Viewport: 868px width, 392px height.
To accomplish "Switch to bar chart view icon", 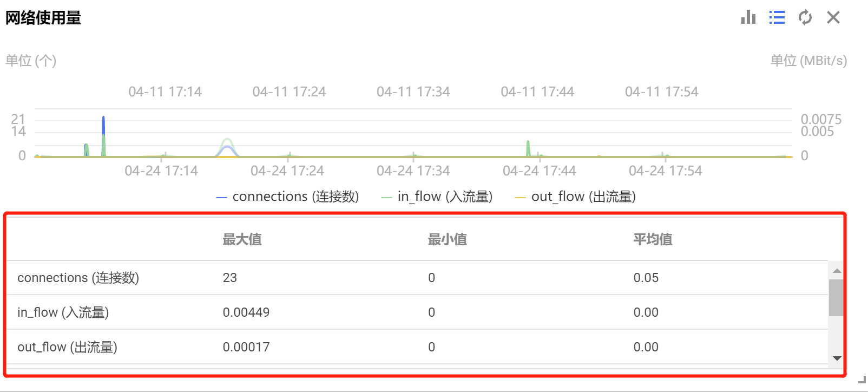I will [x=748, y=17].
